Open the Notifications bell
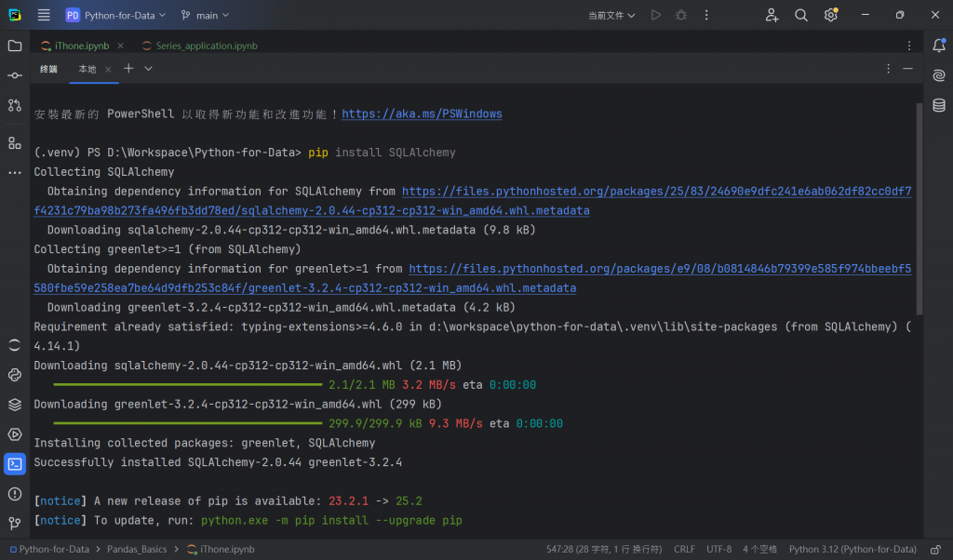 coord(938,46)
